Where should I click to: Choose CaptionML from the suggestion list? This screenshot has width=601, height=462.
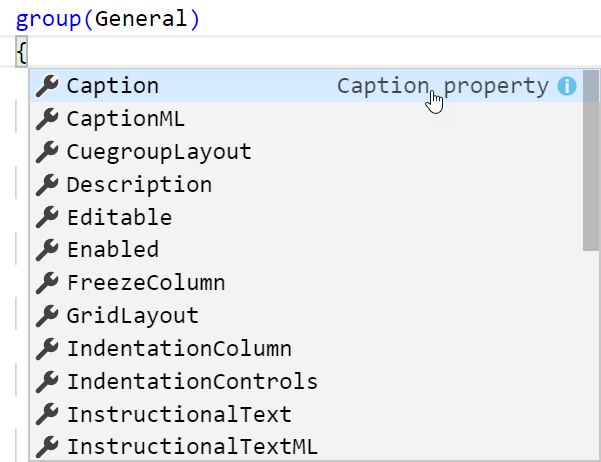(x=306, y=119)
